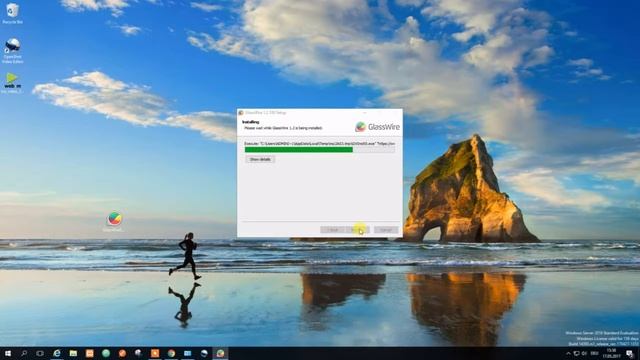Open the orange square app after File Explorer
This screenshot has width=640, height=360.
coord(89,353)
